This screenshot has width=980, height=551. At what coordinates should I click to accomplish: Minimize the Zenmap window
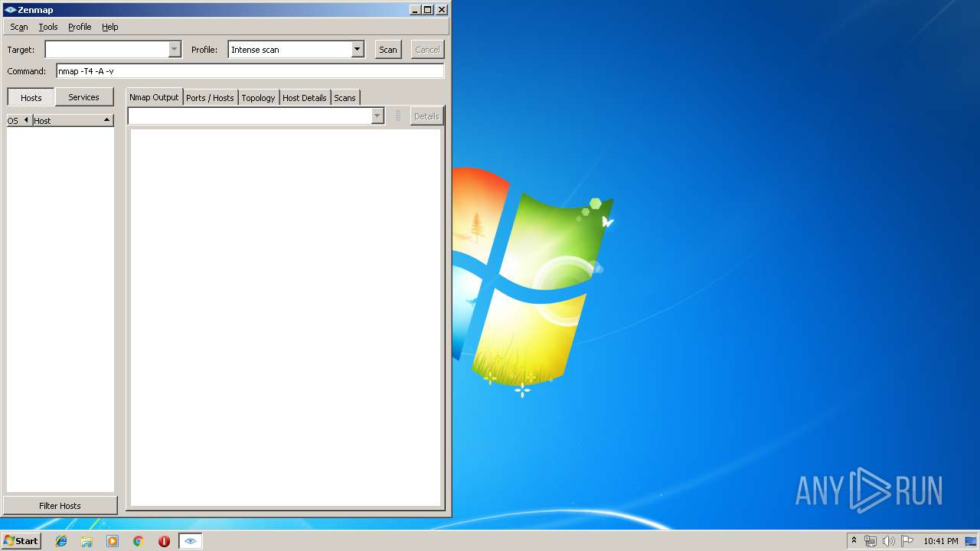415,10
